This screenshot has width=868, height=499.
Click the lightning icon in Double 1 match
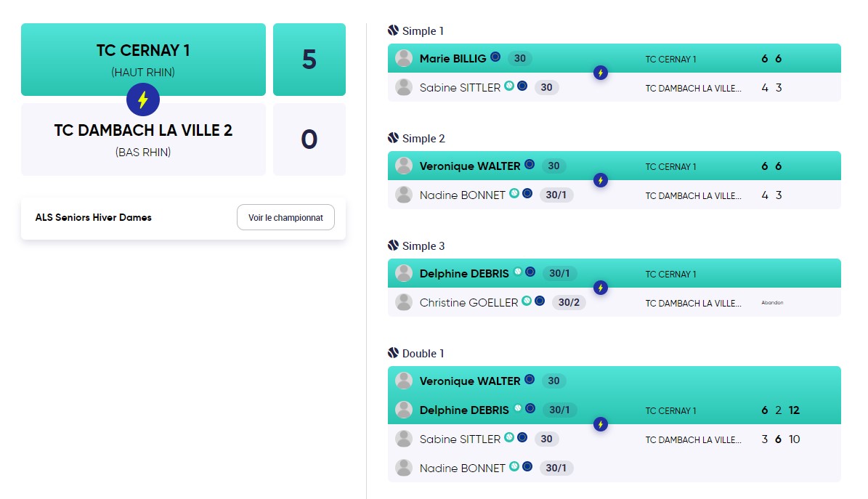click(601, 424)
